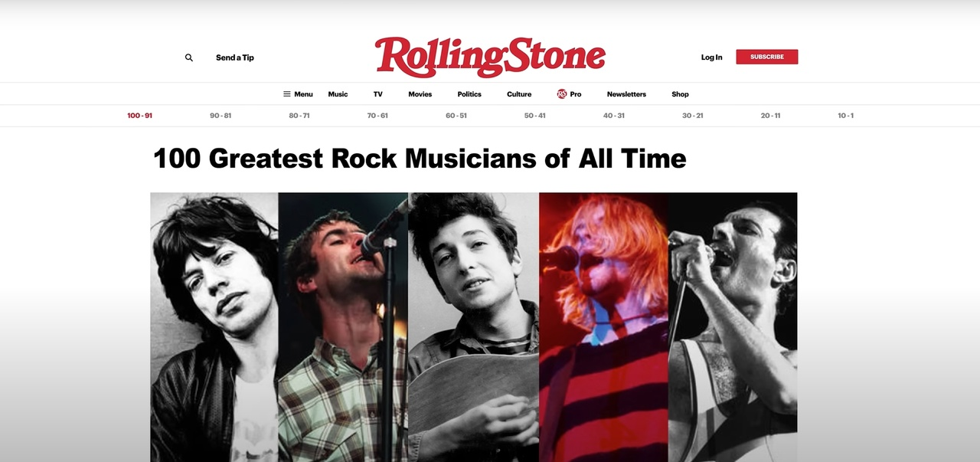
Task: Open the Culture section
Action: coord(519,94)
